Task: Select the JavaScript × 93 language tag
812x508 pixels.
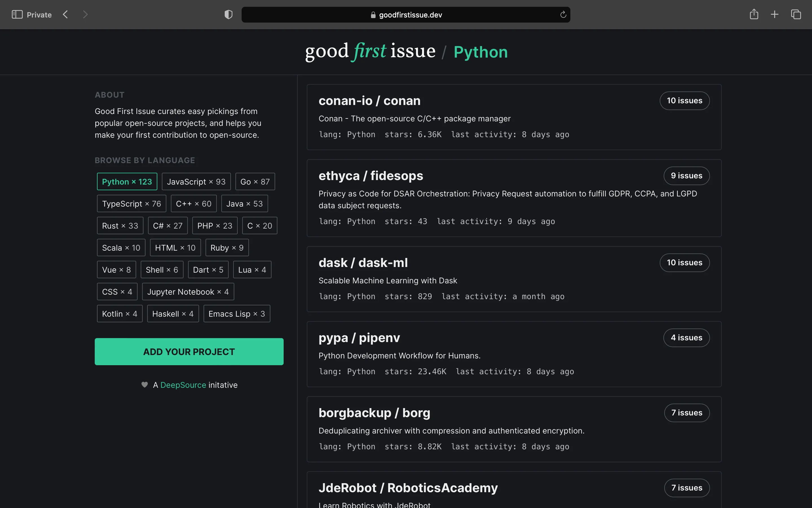Action: 196,181
